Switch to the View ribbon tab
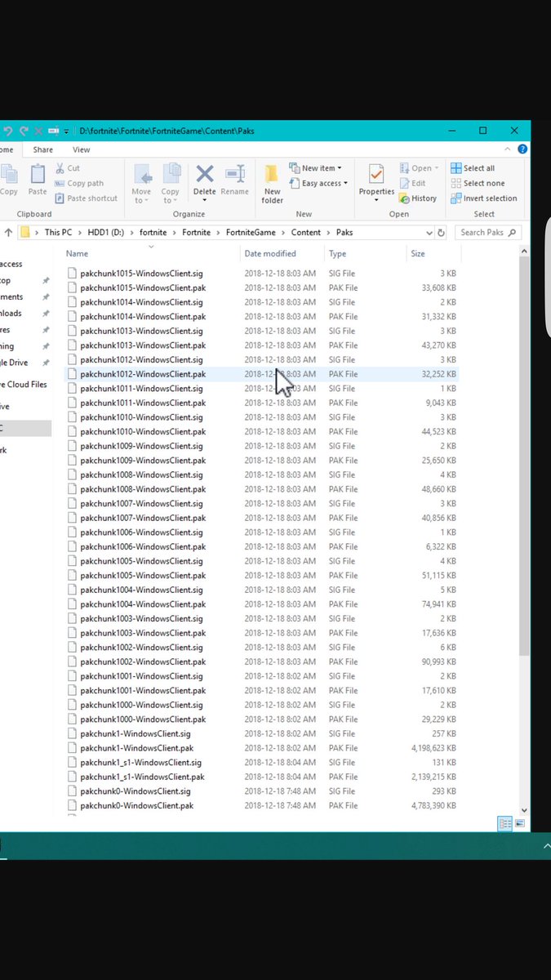Screen dimensions: 551x980 point(82,149)
